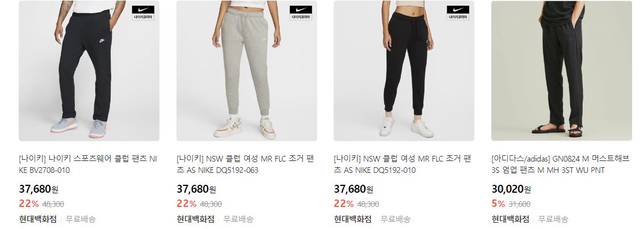This screenshot has height=229, width=644.
Task: Open adidas black warm-up pants product image
Action: tap(562, 71)
